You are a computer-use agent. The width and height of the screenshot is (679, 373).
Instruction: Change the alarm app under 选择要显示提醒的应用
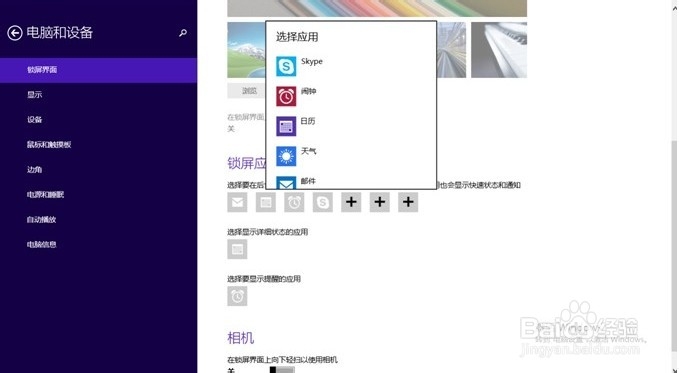[x=237, y=296]
